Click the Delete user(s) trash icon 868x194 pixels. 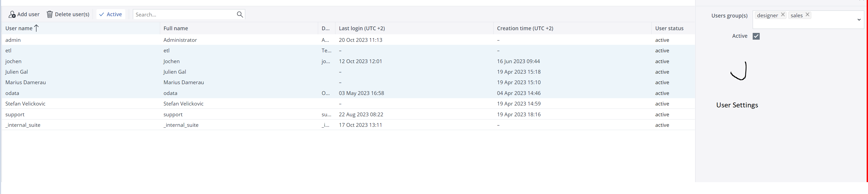click(50, 15)
